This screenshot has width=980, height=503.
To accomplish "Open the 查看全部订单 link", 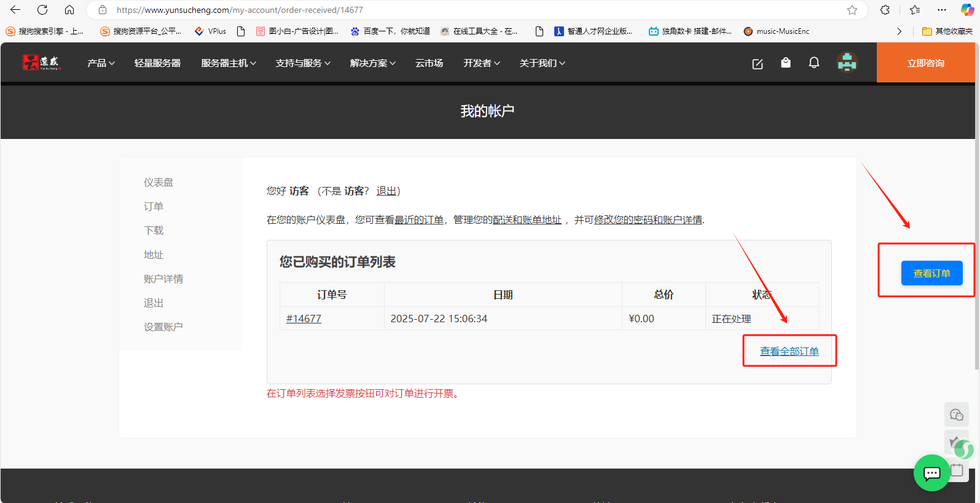I will tap(789, 351).
